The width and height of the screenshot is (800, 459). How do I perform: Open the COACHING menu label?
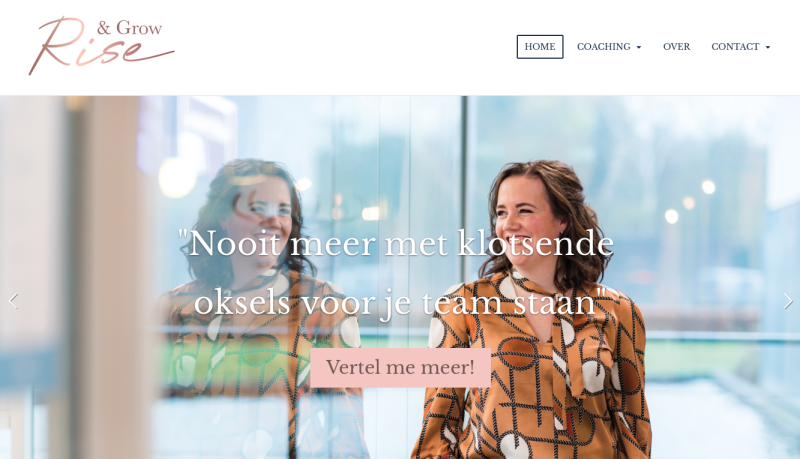click(x=604, y=47)
